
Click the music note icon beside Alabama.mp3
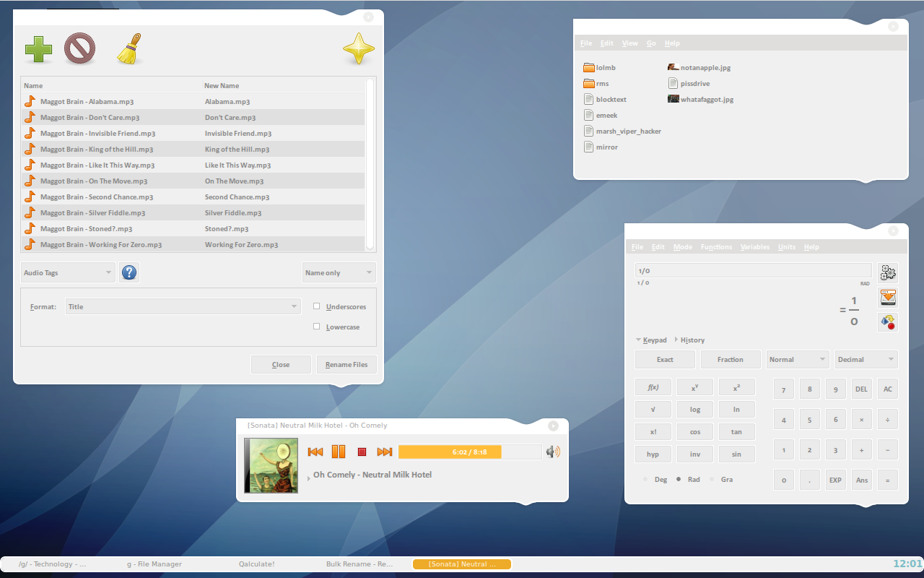(x=30, y=101)
